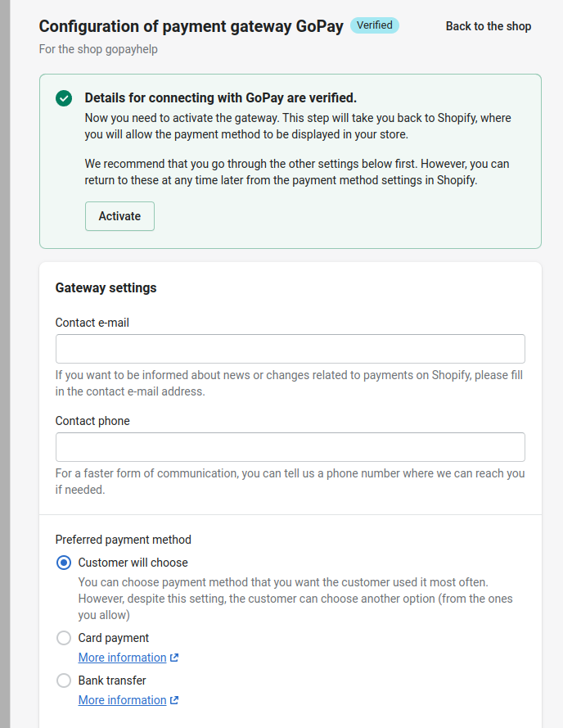
Task: Open More information under Card payment
Action: point(122,658)
